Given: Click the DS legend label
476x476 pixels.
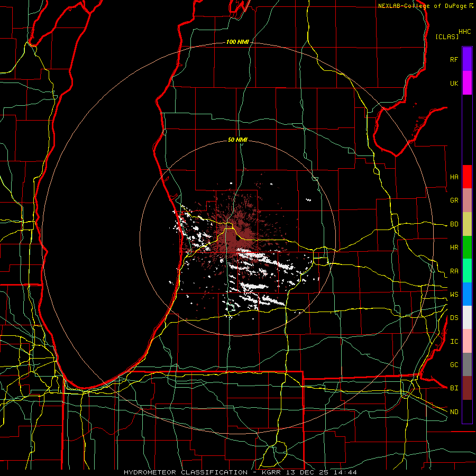Looking at the screenshot, I should 454,317.
